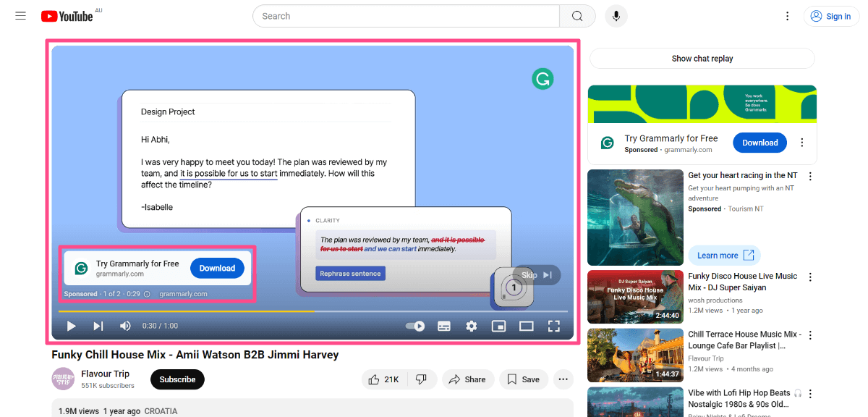Open the Tourism NT crocodile ad thumbnail
This screenshot has width=868, height=417.
[635, 217]
